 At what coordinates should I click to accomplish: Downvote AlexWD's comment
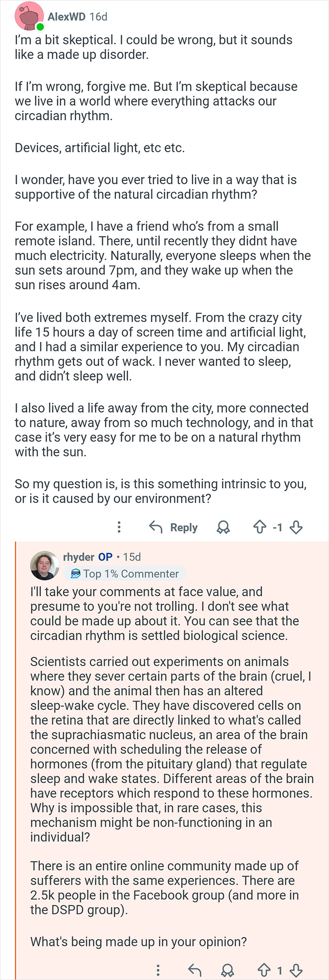coord(296,527)
